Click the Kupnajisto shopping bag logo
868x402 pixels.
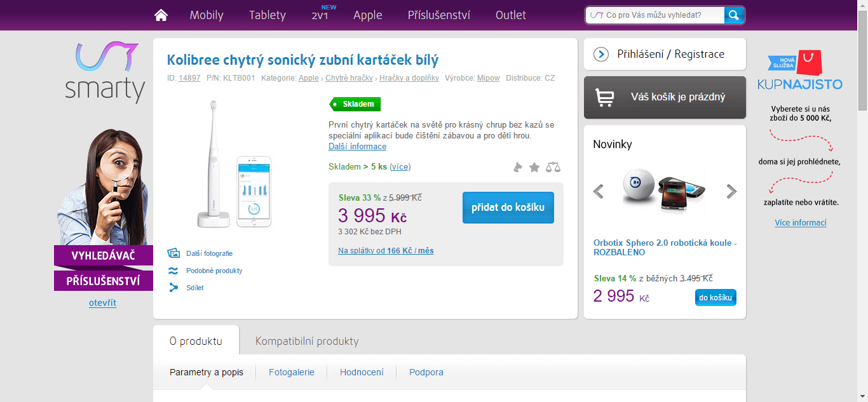pyautogui.click(x=800, y=70)
